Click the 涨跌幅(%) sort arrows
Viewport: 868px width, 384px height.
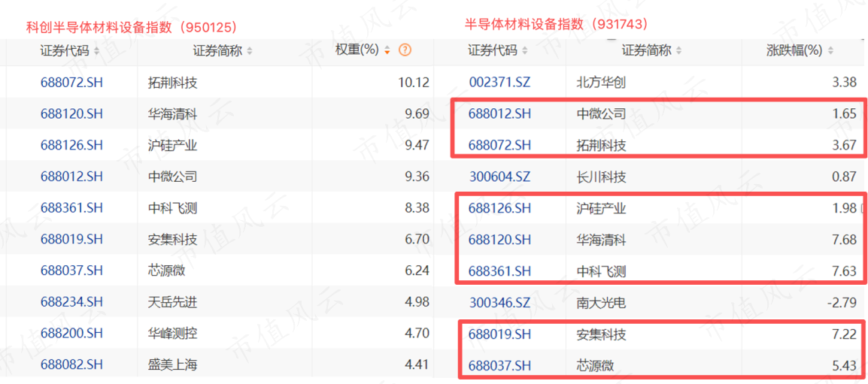pyautogui.click(x=830, y=51)
